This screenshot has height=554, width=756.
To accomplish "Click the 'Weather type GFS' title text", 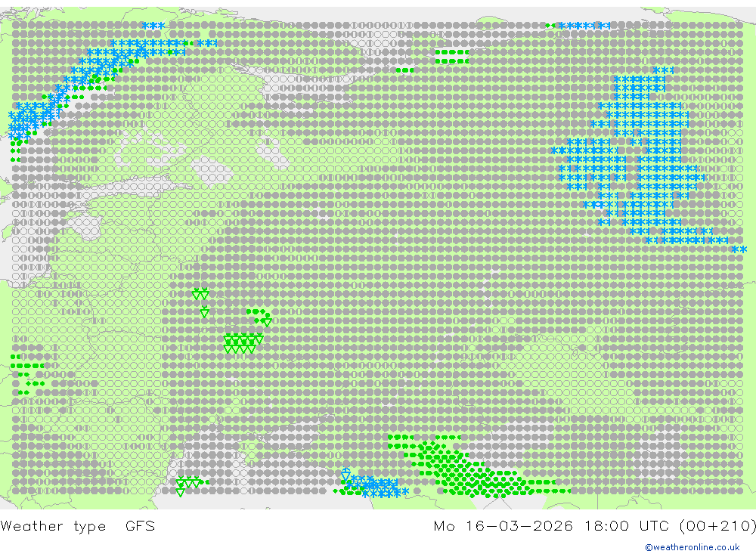I will pyautogui.click(x=78, y=526).
